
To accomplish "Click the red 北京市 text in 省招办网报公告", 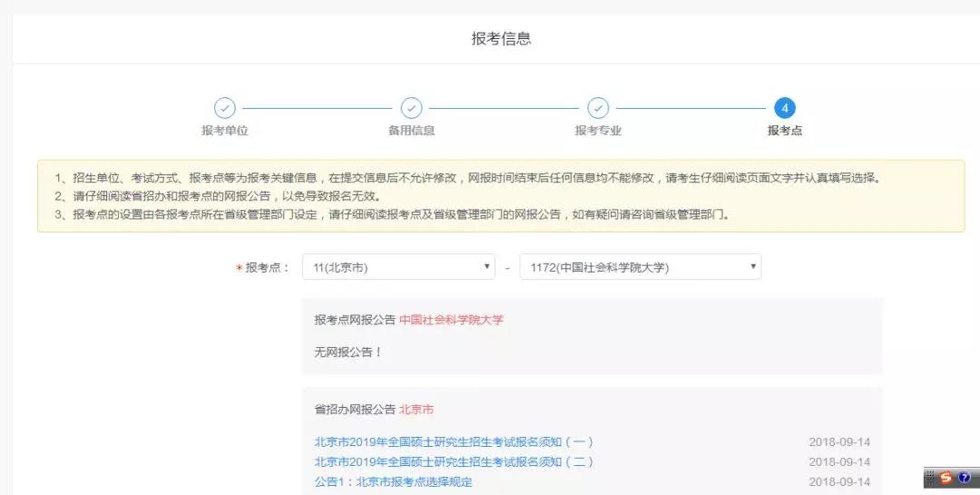I will 416,410.
